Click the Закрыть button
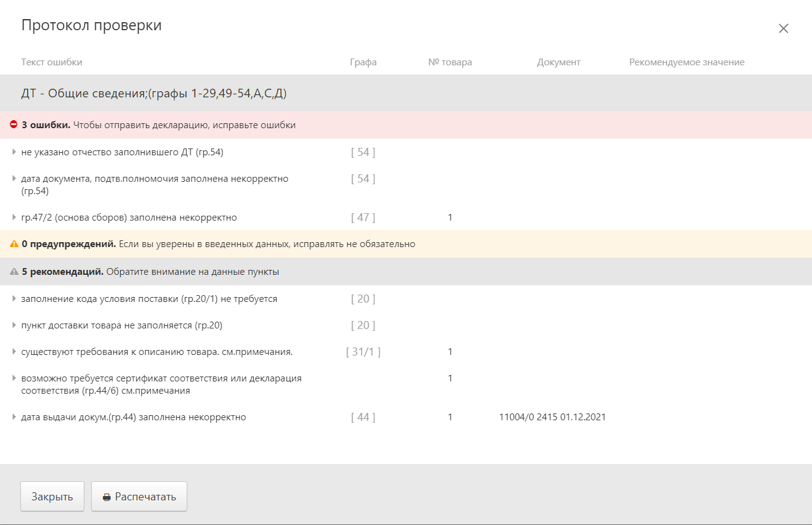 pyautogui.click(x=52, y=497)
